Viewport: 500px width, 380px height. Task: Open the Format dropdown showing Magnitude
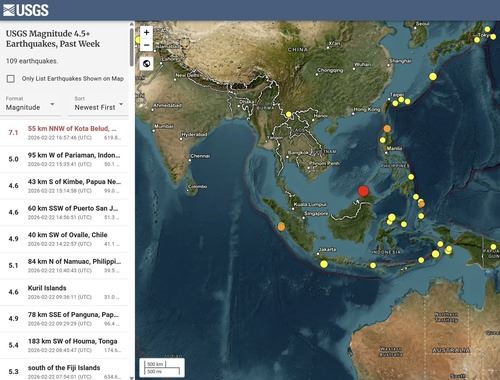(30, 104)
